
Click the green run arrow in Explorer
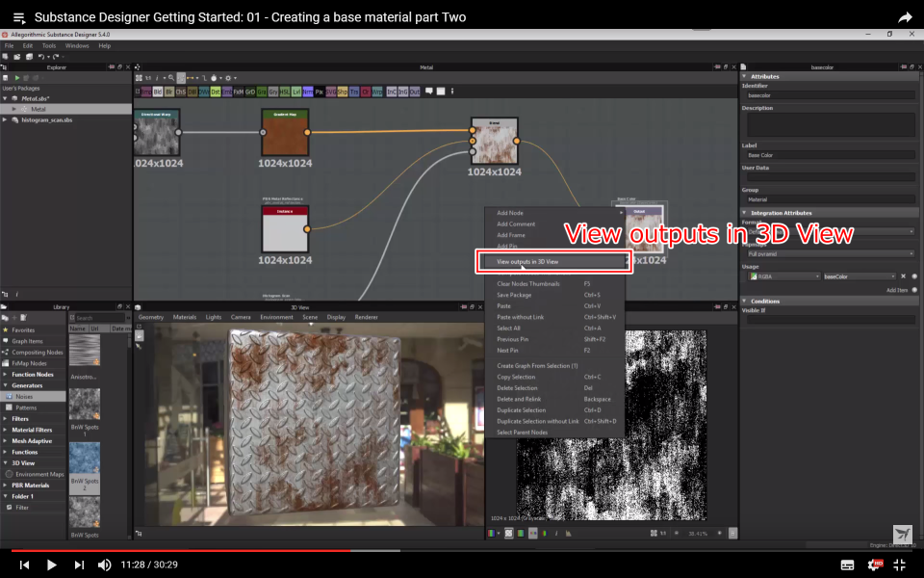(x=17, y=78)
